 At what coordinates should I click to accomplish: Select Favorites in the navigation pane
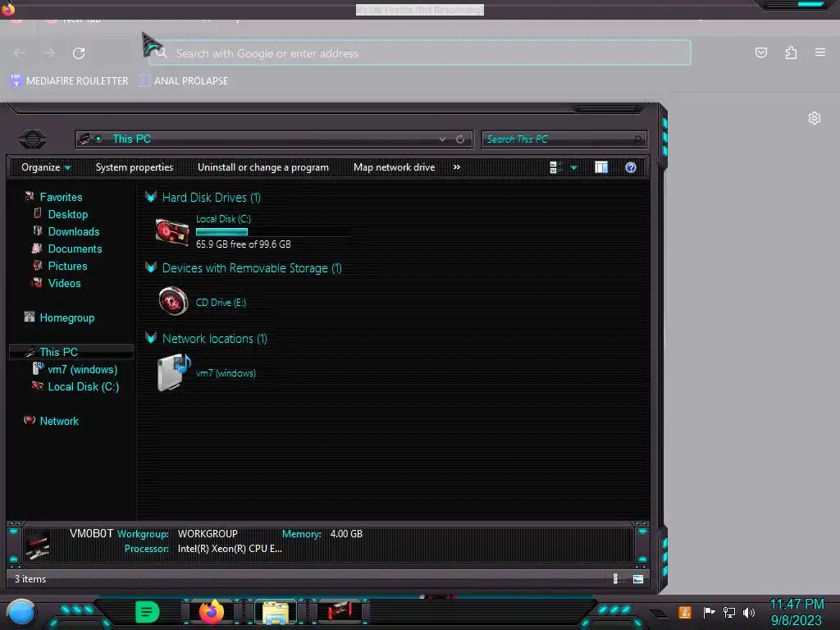(x=61, y=197)
